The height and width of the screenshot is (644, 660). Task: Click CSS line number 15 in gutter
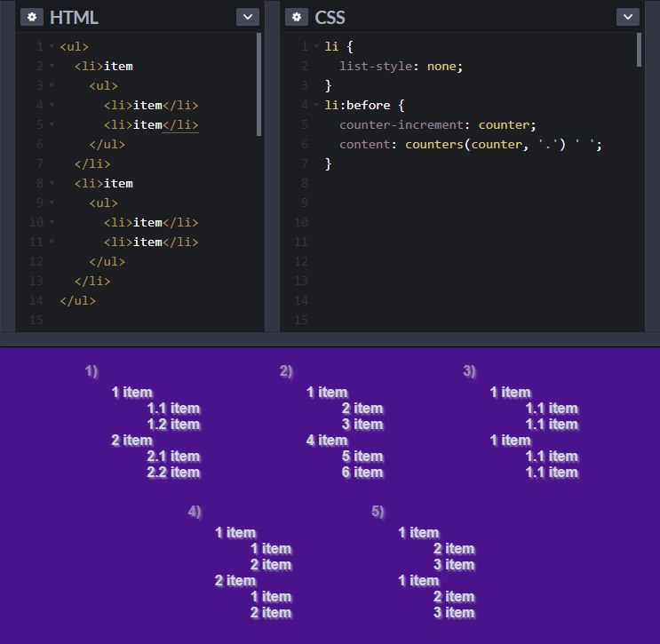tap(301, 320)
